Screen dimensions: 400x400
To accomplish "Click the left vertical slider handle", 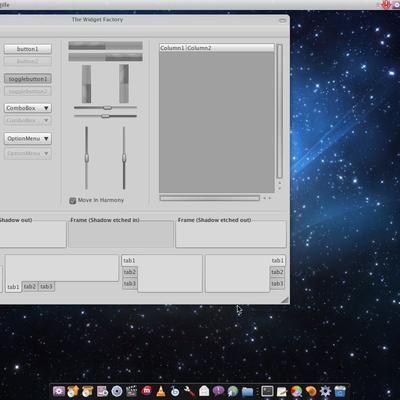I will [87, 158].
